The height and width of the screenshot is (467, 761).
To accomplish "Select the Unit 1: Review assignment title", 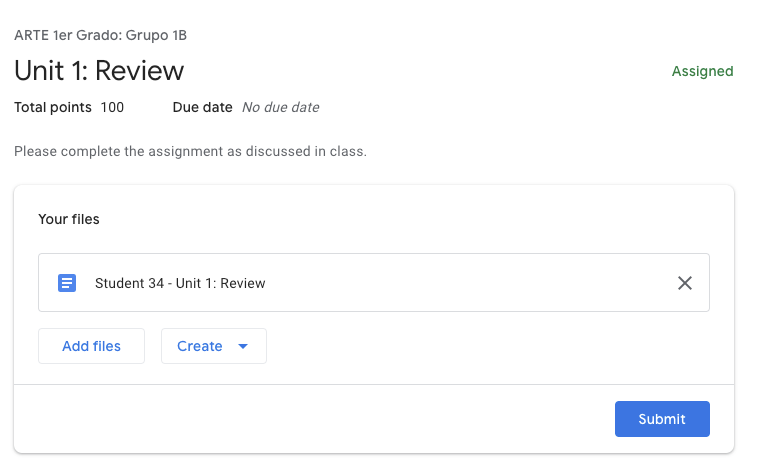I will coord(99,71).
